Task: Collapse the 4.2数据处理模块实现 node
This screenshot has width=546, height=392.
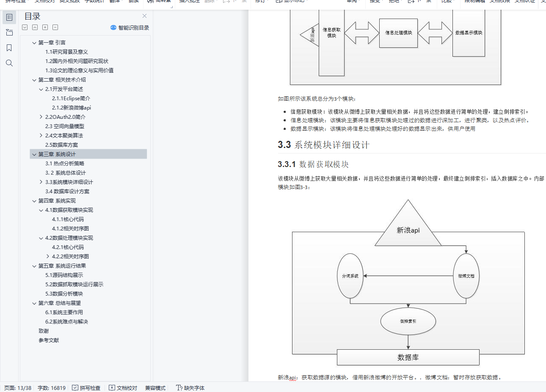Action: pyautogui.click(x=41, y=238)
